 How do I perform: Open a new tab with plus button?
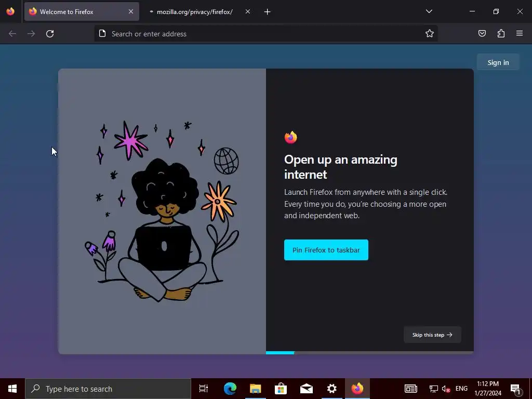pyautogui.click(x=268, y=12)
